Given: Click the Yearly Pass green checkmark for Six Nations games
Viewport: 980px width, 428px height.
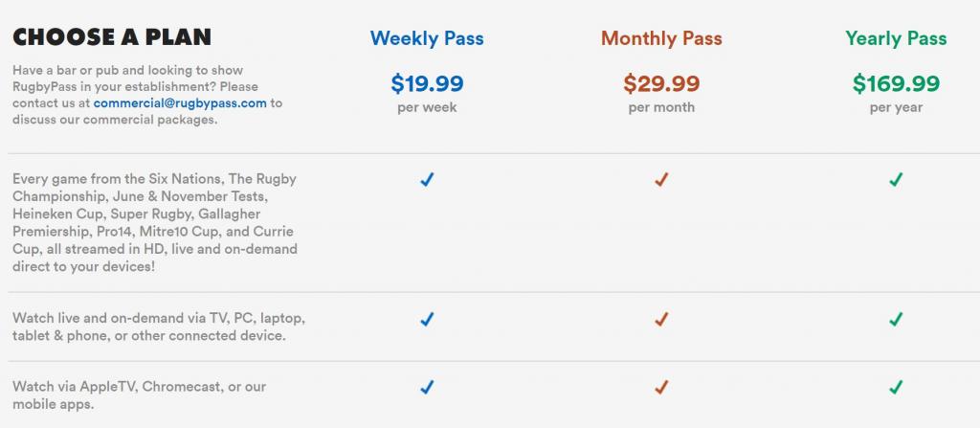Looking at the screenshot, I should coord(896,180).
